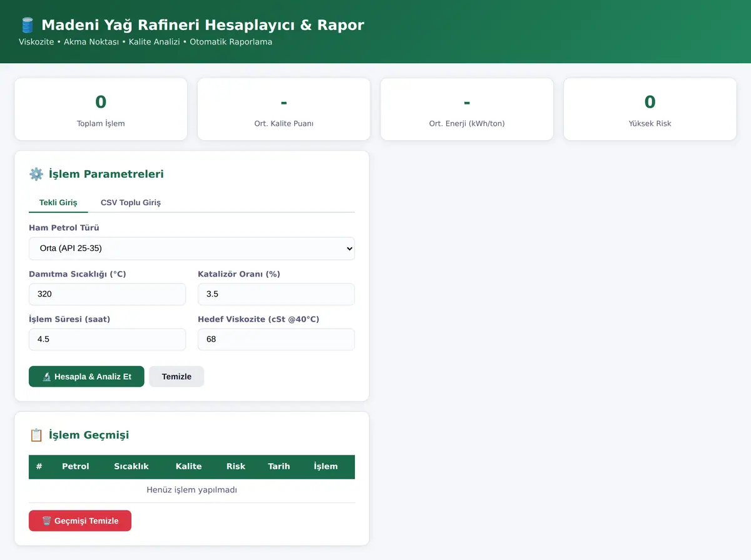
Task: Focus the Damıtma Sıcaklığı input field
Action: pyautogui.click(x=107, y=294)
